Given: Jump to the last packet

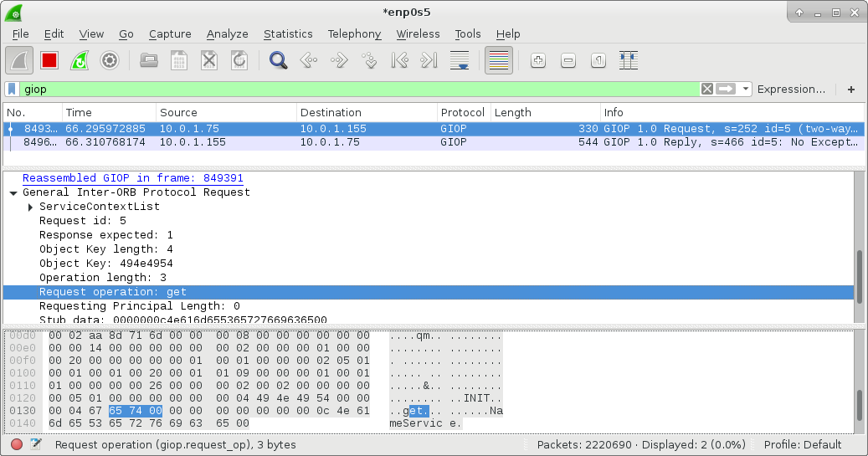Looking at the screenshot, I should (x=429, y=60).
